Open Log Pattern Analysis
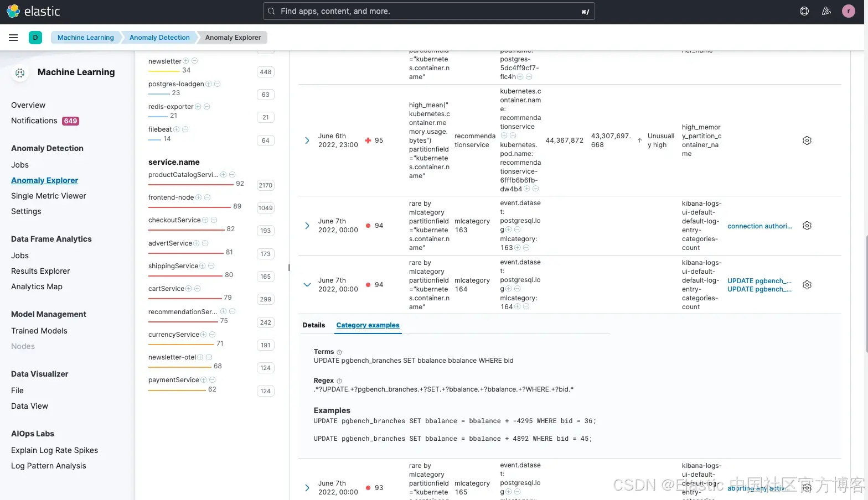Viewport: 868px width, 500px height. tap(49, 466)
